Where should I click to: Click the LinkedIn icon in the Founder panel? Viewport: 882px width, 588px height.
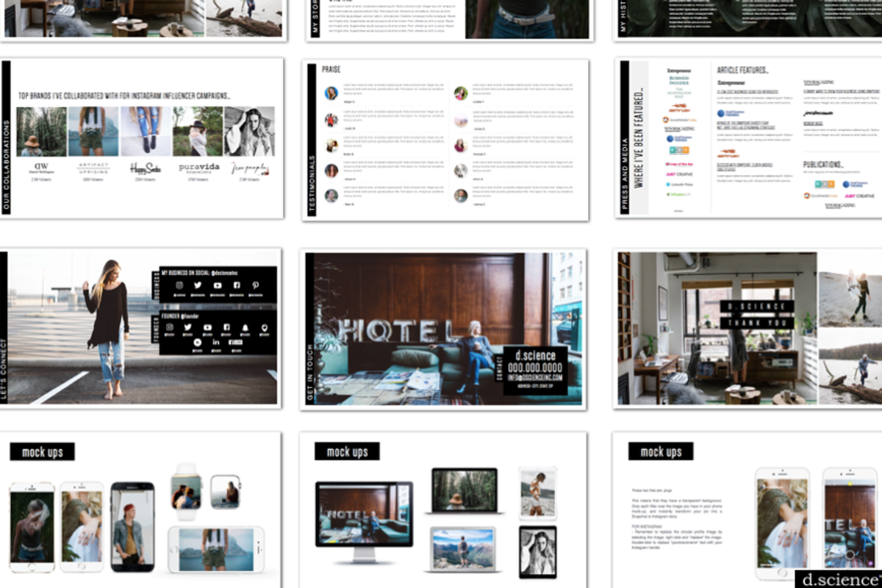[217, 343]
